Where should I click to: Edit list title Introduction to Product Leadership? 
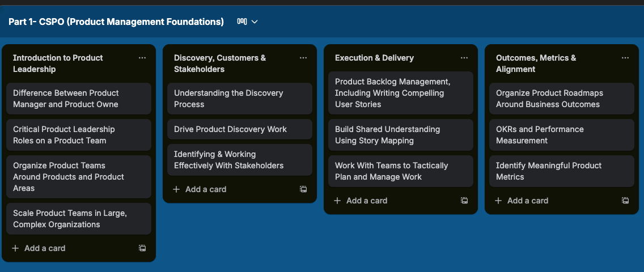coord(58,63)
